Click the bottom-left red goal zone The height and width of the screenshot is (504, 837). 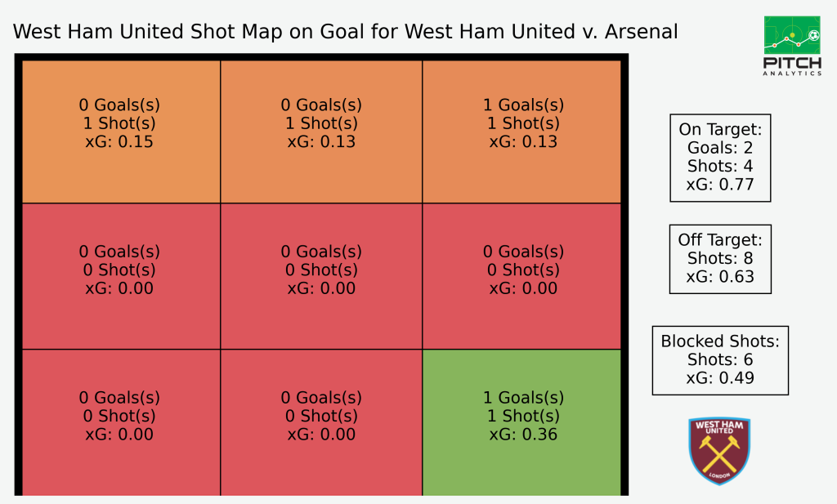pos(121,422)
